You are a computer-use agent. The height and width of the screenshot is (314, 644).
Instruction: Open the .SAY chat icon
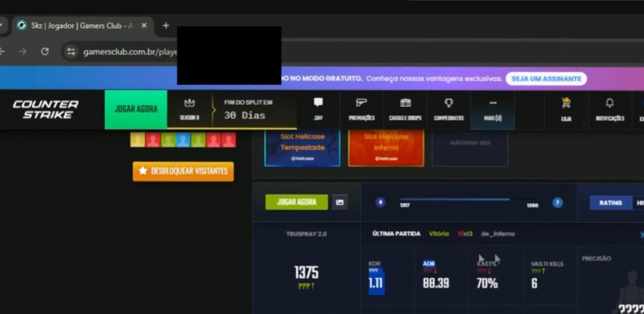(318, 109)
